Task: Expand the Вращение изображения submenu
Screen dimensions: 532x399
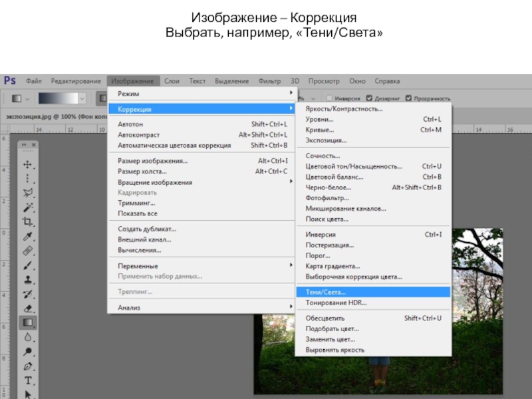Action: coord(200,182)
